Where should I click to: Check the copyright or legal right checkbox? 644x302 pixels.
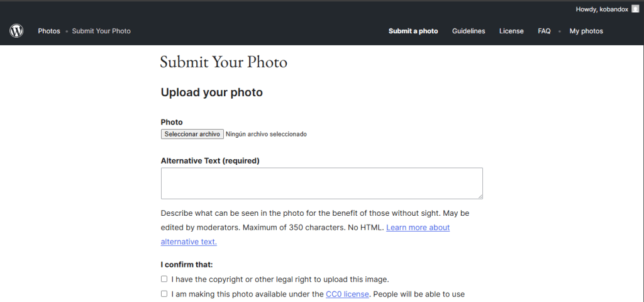coord(164,279)
